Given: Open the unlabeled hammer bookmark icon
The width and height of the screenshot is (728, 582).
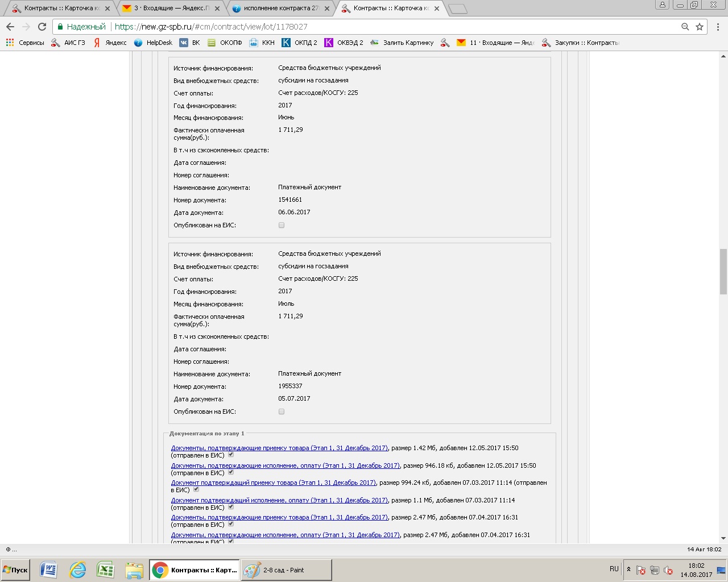Looking at the screenshot, I should click(x=445, y=43).
